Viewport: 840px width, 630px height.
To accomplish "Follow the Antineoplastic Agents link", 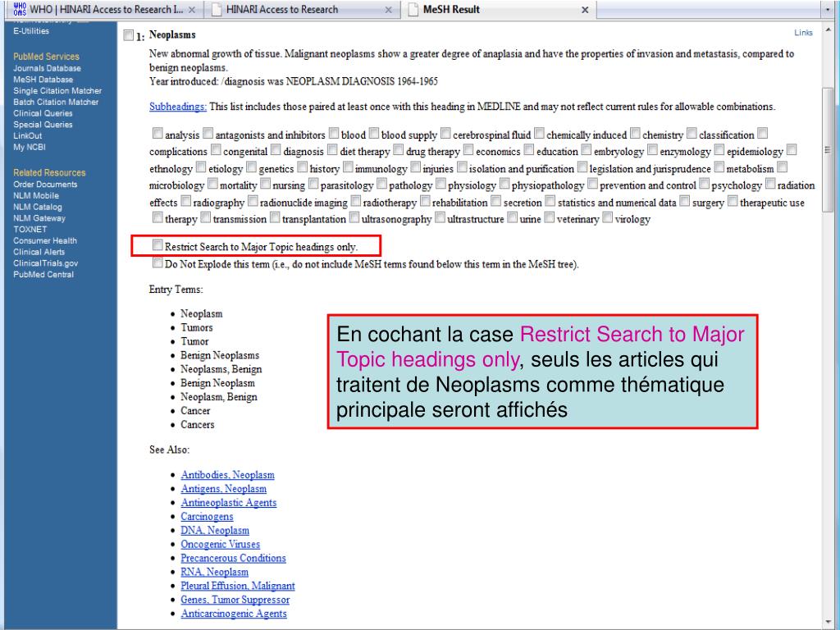I will (229, 503).
